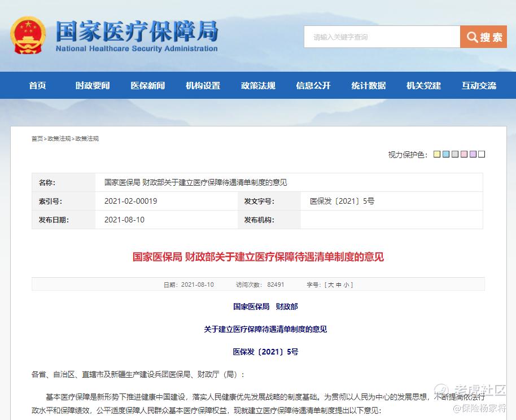Click the 索引号 label cell
This screenshot has width=516, height=420.
[64, 201]
